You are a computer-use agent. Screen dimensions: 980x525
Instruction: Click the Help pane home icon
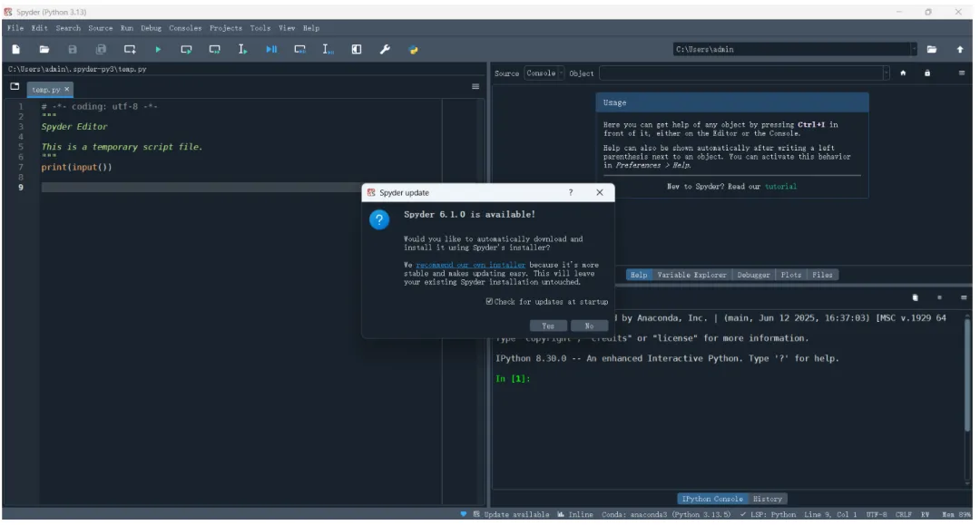tap(903, 73)
